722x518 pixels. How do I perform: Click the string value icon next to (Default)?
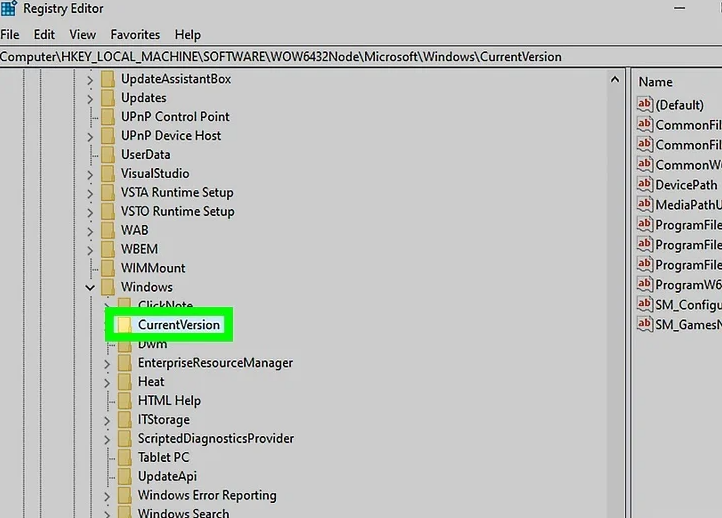click(645, 105)
